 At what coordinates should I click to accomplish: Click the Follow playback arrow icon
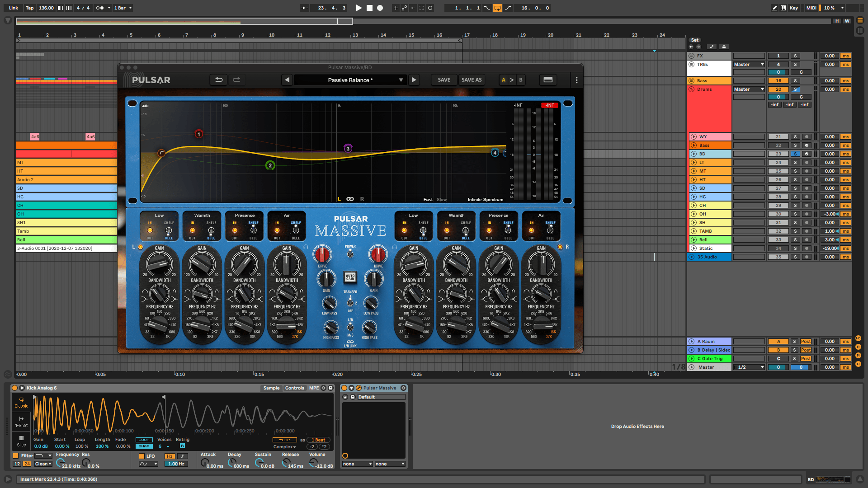tap(304, 8)
